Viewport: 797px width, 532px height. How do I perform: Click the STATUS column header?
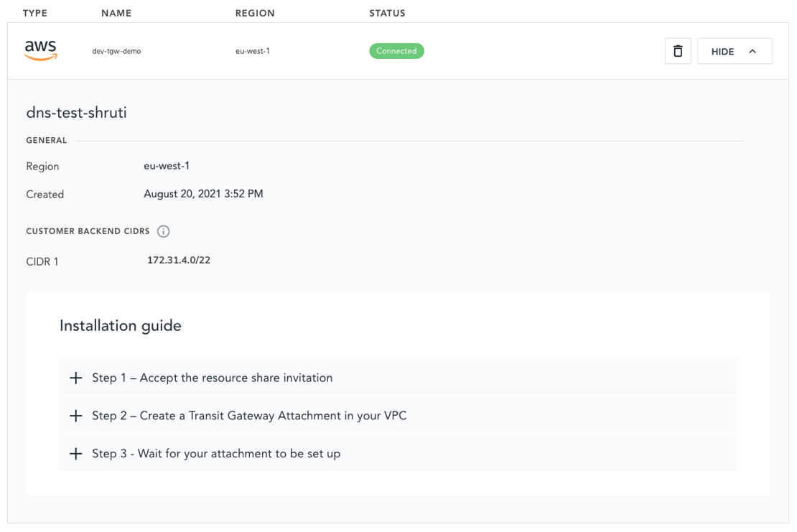387,12
